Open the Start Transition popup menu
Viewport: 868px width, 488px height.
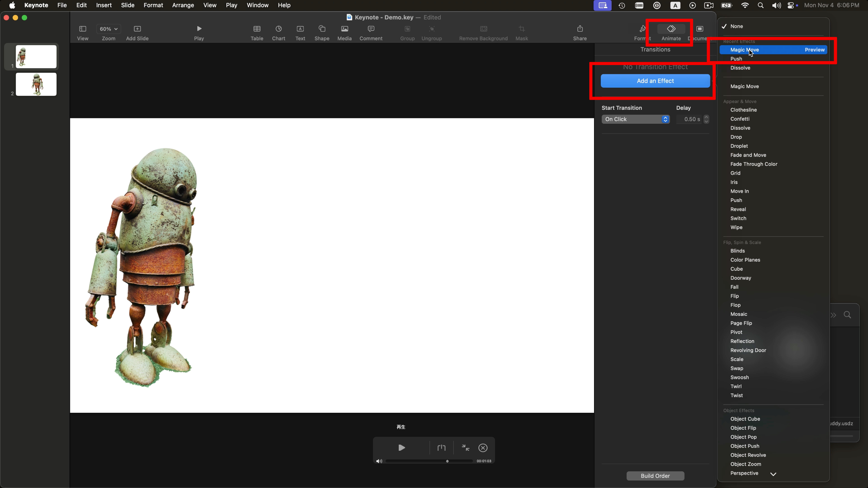point(635,119)
